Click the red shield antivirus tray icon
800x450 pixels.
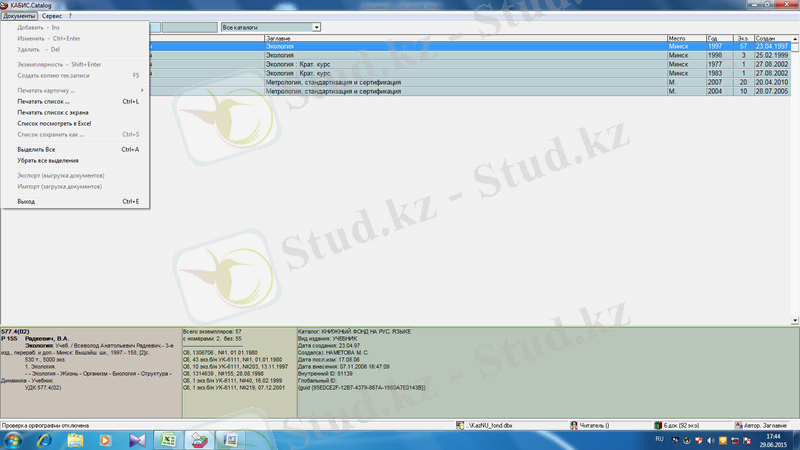tap(698, 440)
